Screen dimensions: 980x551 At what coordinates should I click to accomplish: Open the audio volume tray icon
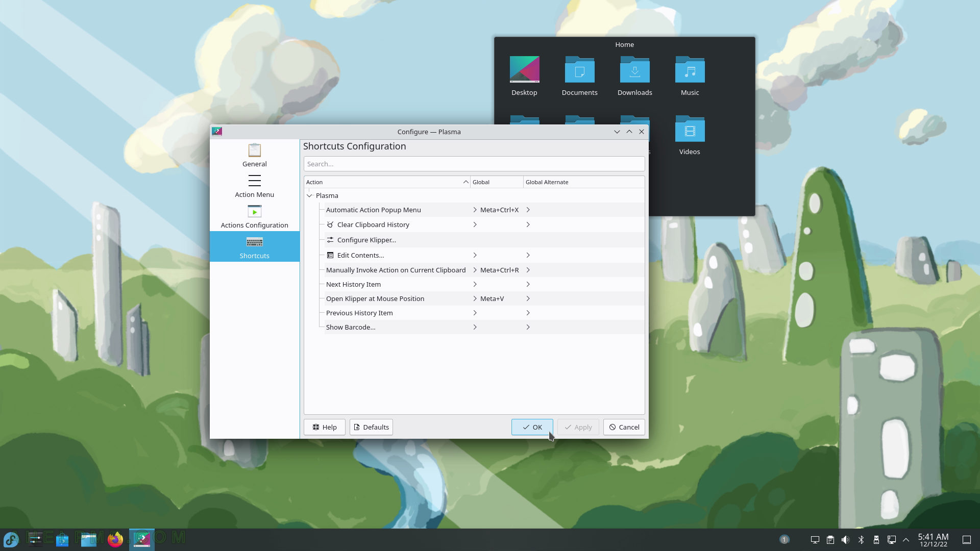click(846, 540)
